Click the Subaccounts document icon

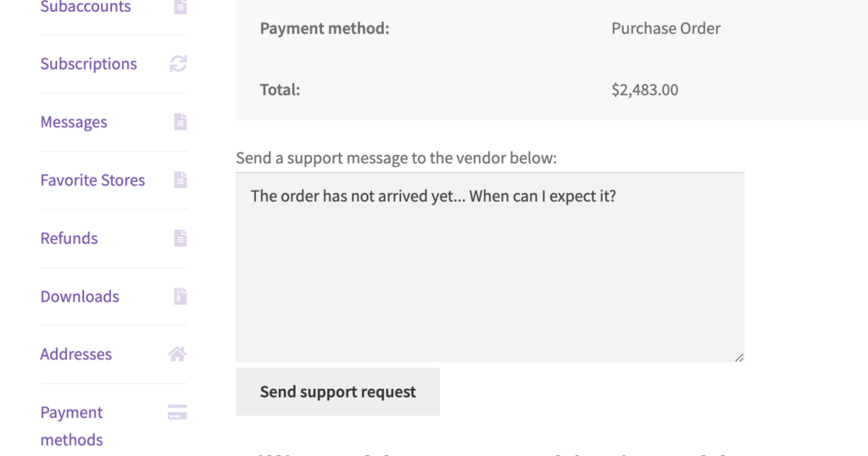[x=181, y=7]
